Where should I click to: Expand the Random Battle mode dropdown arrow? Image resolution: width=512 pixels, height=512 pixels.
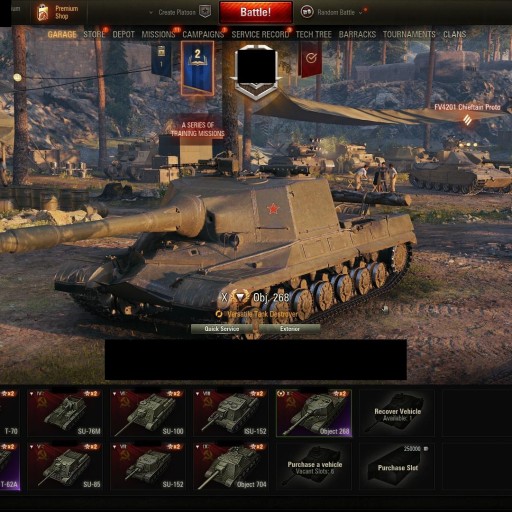[361, 13]
